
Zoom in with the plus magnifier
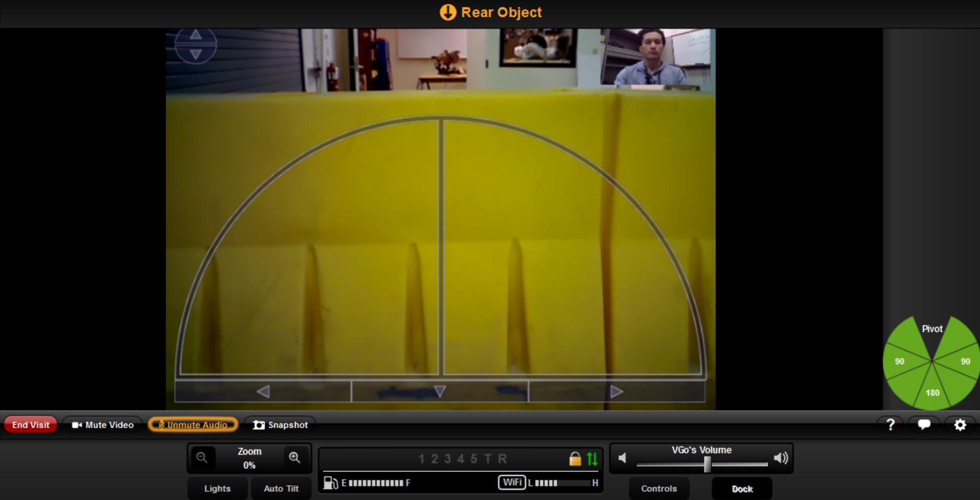295,458
